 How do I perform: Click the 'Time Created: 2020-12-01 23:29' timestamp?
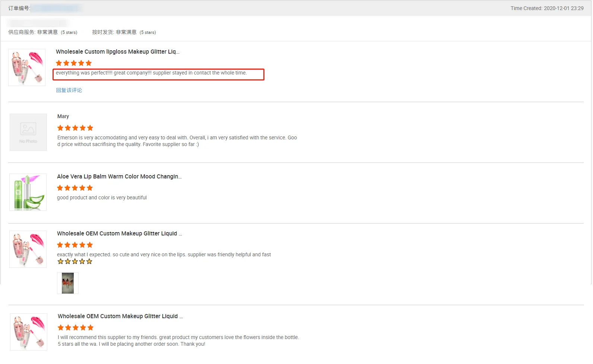(547, 8)
